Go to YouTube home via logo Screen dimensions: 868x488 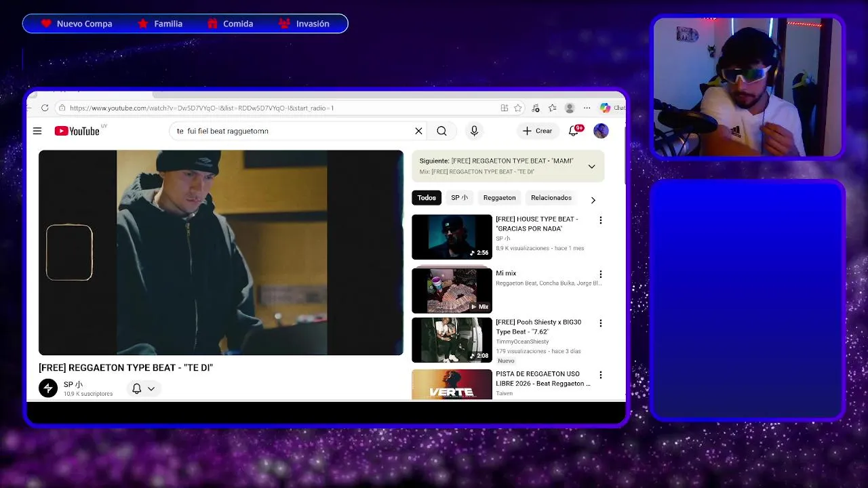pyautogui.click(x=77, y=131)
